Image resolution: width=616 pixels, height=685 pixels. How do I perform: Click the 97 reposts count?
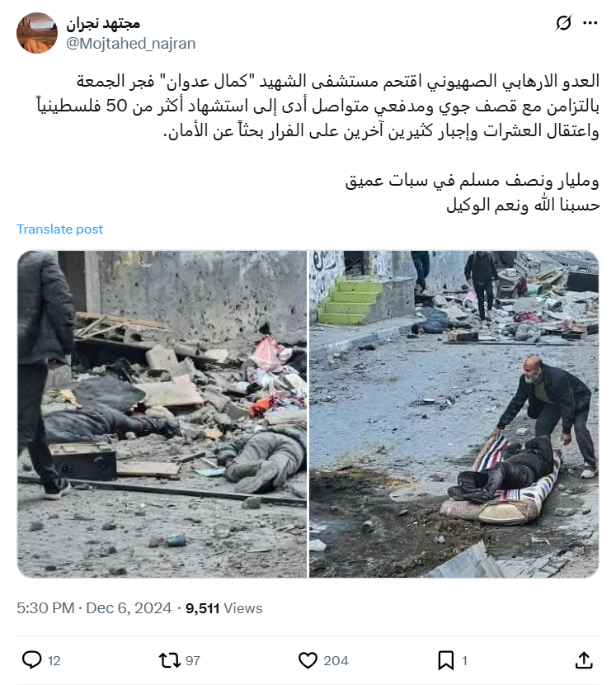[193, 660]
